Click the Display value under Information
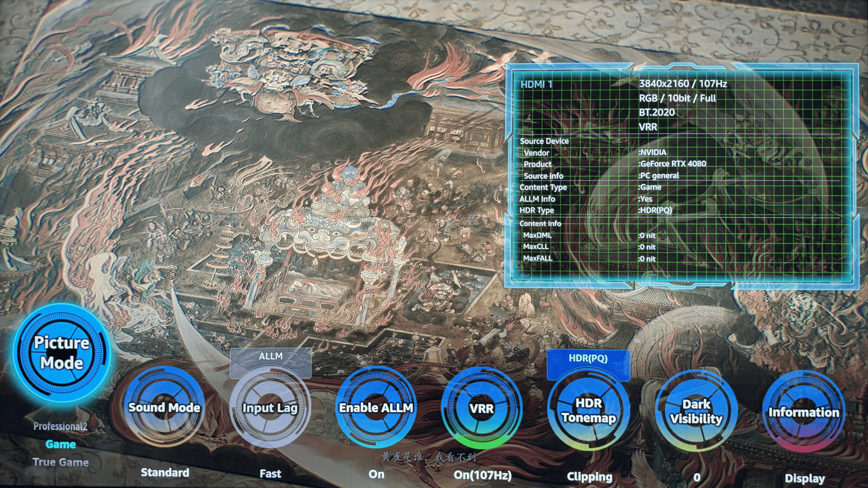 point(805,478)
